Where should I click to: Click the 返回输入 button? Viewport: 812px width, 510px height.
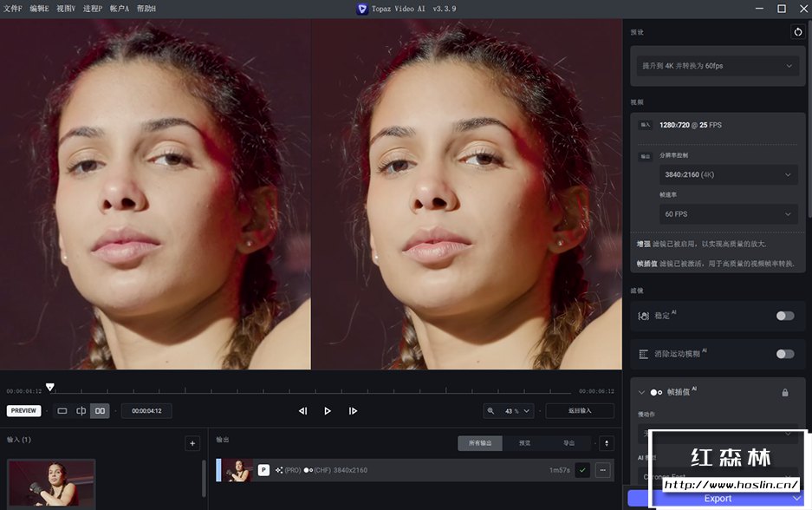point(580,411)
